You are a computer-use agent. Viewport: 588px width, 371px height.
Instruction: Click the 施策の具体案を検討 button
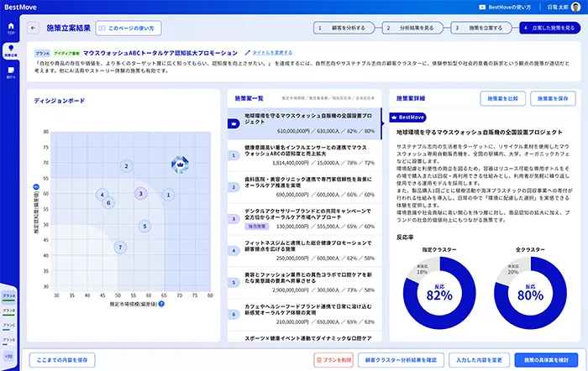(545, 358)
